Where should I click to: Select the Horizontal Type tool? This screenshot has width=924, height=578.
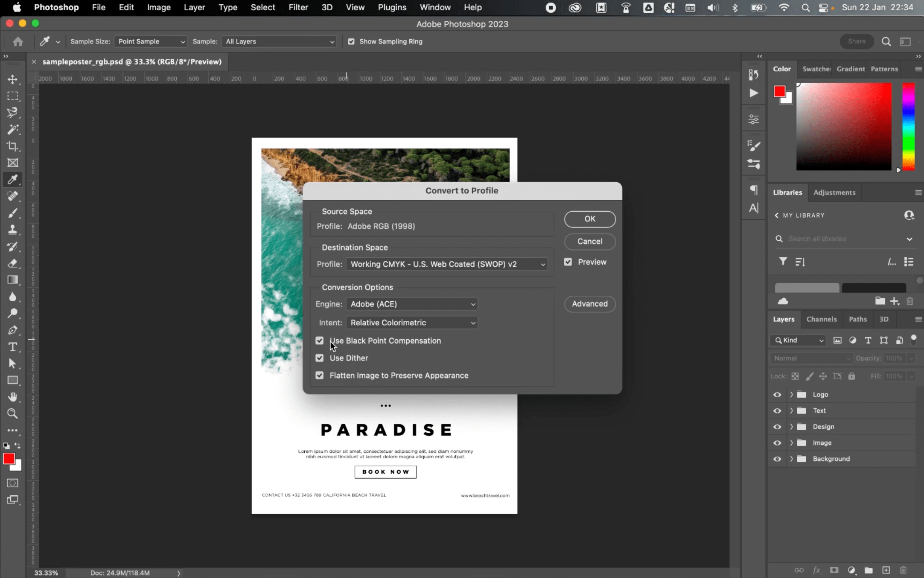(13, 347)
